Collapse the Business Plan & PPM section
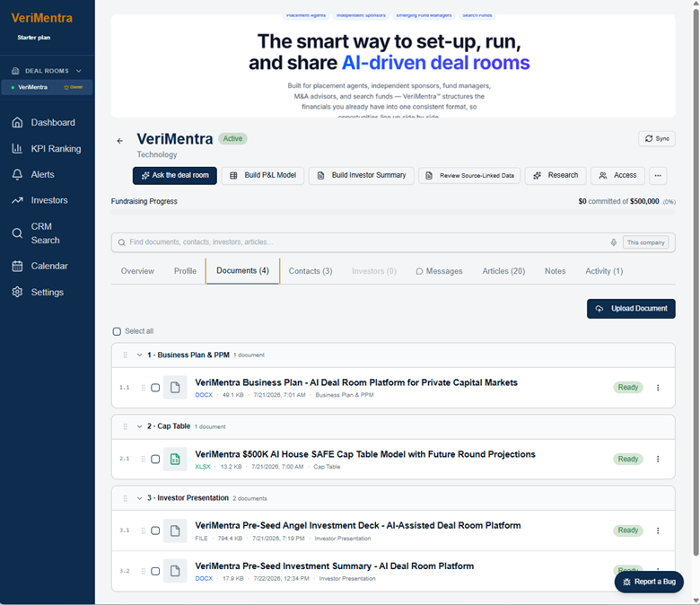This screenshot has height=605, width=700. [139, 355]
